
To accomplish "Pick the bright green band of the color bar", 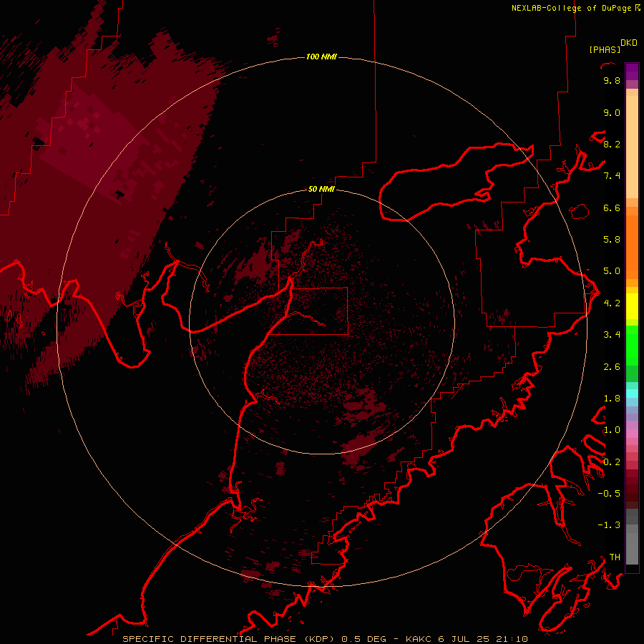I will point(632,345).
